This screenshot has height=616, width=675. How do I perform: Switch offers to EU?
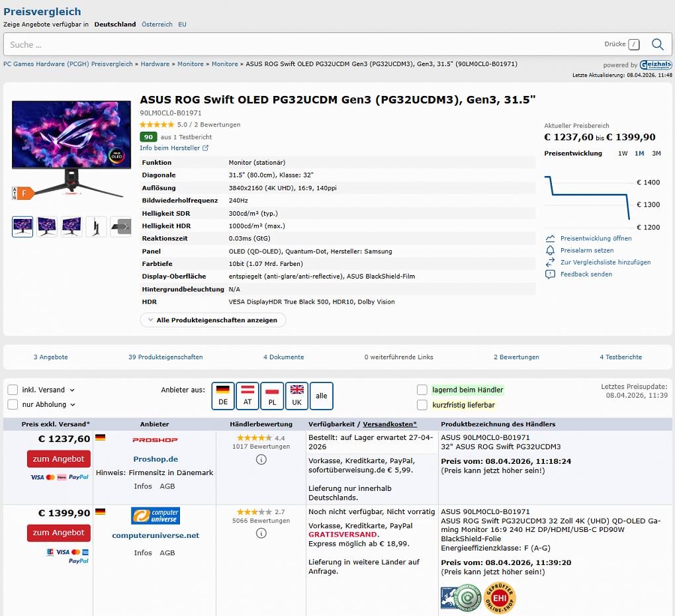coord(182,24)
